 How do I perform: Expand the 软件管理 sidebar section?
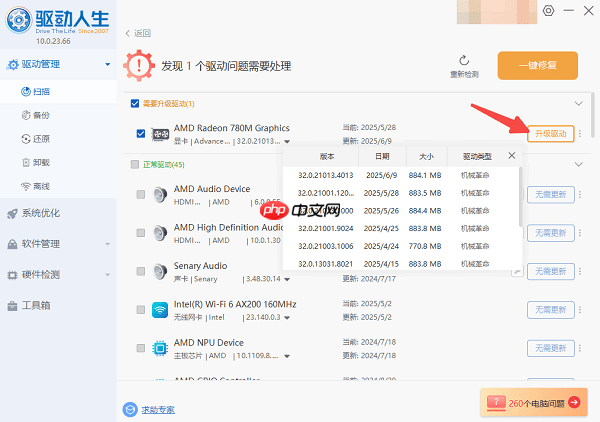click(x=108, y=244)
